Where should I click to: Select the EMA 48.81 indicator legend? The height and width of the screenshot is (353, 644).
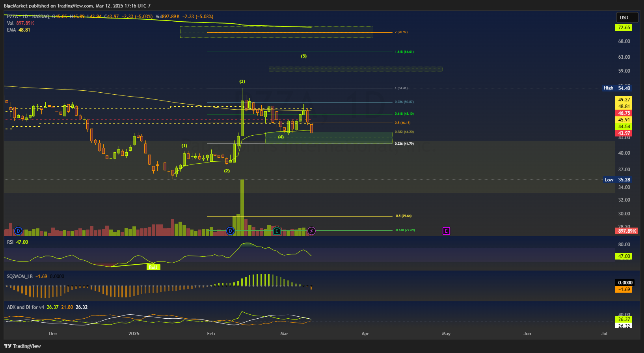point(19,30)
